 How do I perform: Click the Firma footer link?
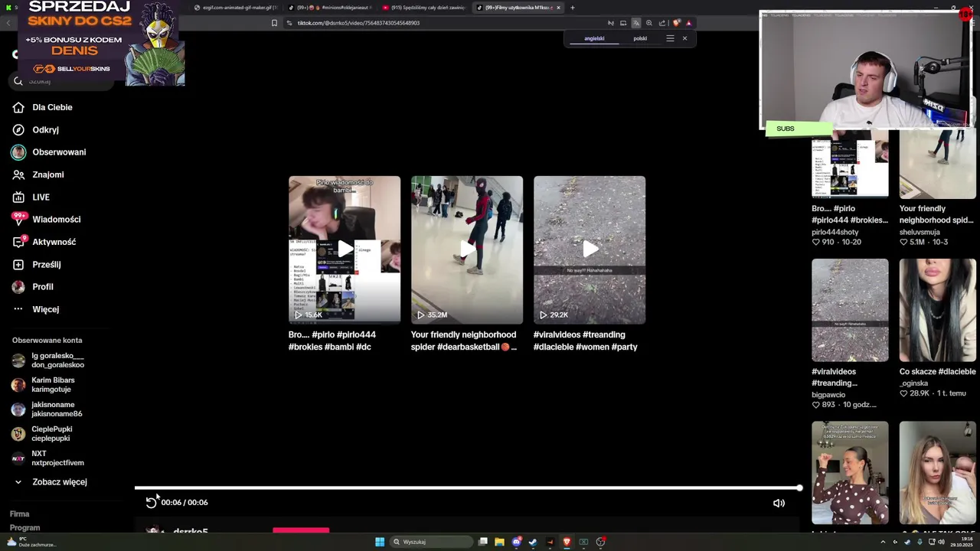click(20, 514)
